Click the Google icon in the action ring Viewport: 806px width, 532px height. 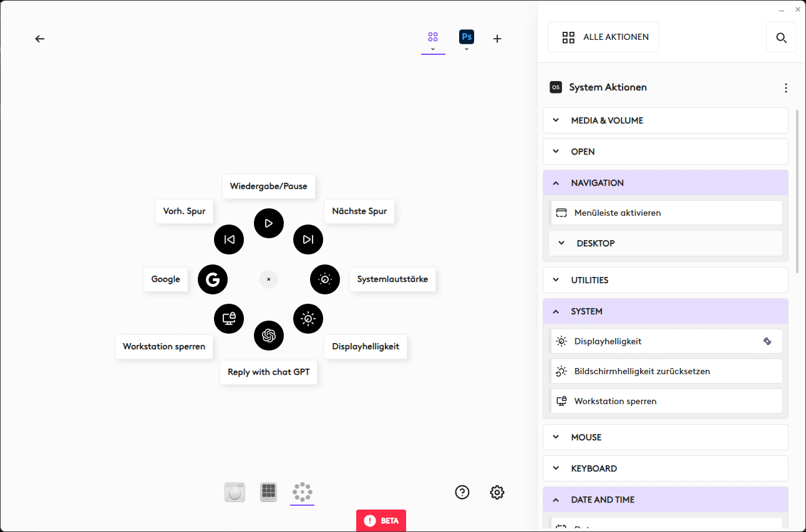(x=213, y=279)
